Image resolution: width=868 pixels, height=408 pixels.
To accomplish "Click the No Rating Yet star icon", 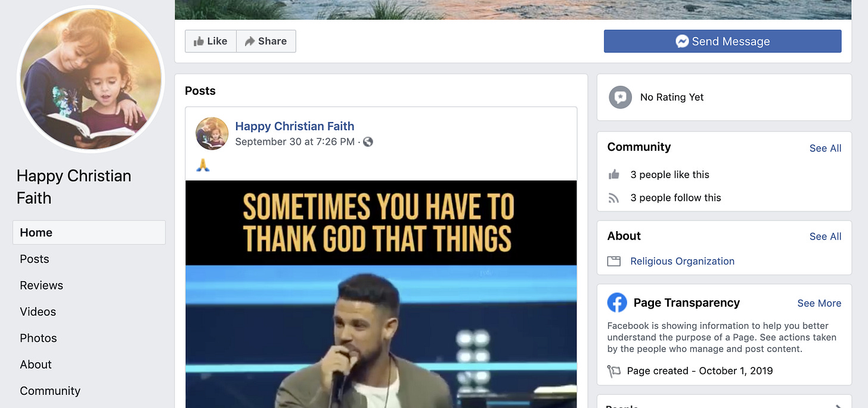I will pyautogui.click(x=620, y=97).
